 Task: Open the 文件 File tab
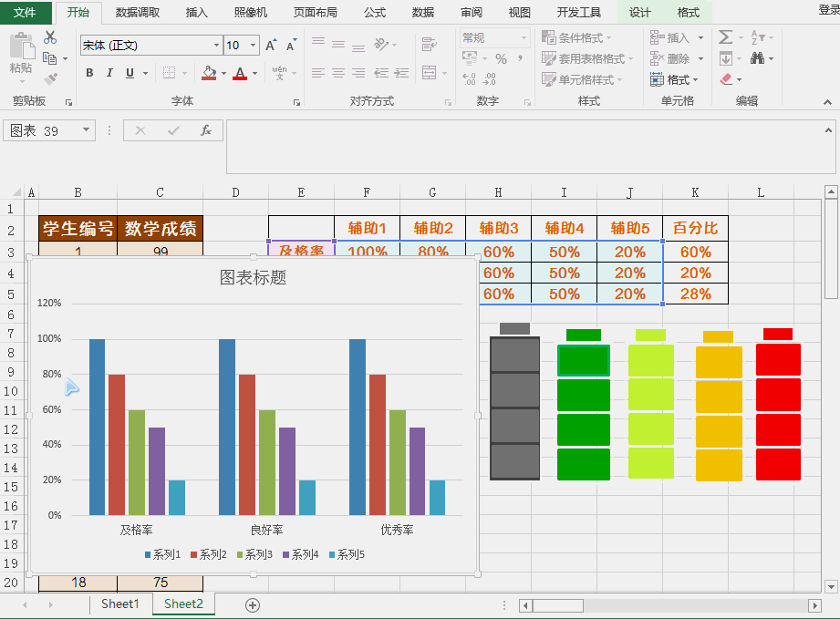26,13
